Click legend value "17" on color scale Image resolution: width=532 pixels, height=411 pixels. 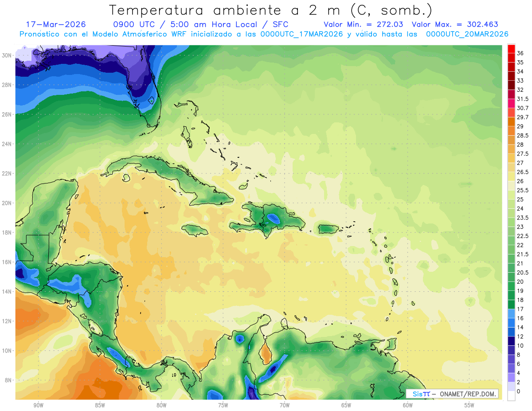point(520,309)
